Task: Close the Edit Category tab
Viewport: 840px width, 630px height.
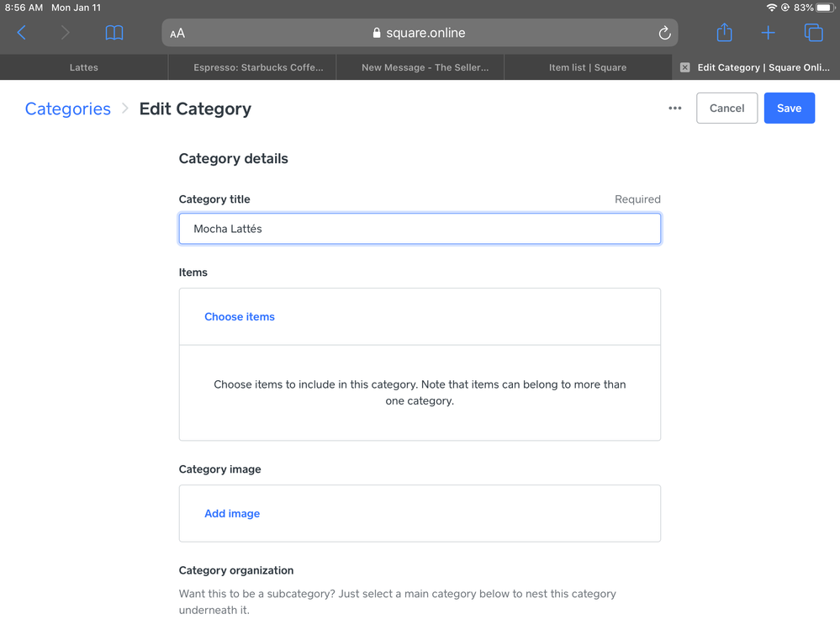Action: [x=685, y=67]
